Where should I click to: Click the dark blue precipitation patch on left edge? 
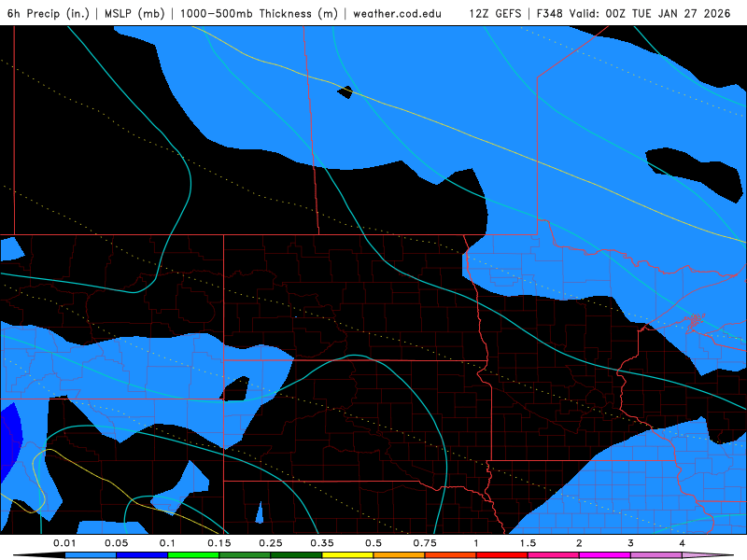[x=9, y=441]
